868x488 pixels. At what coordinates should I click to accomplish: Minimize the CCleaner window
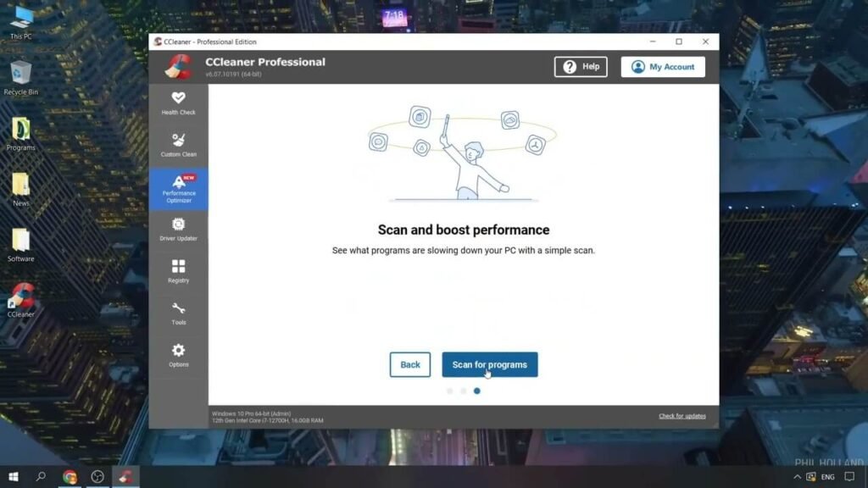tap(653, 42)
